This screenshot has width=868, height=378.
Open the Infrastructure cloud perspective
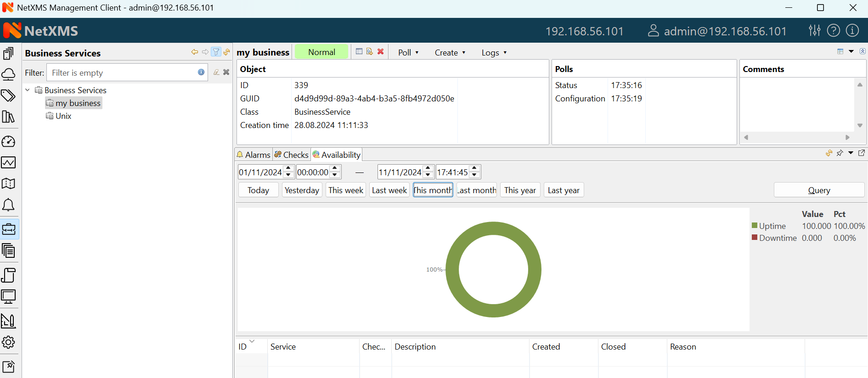click(9, 74)
